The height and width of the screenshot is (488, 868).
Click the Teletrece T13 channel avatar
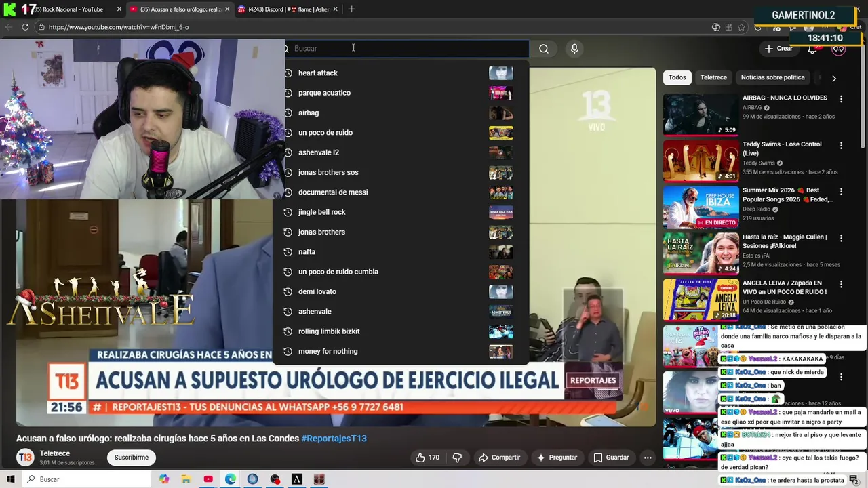click(25, 457)
